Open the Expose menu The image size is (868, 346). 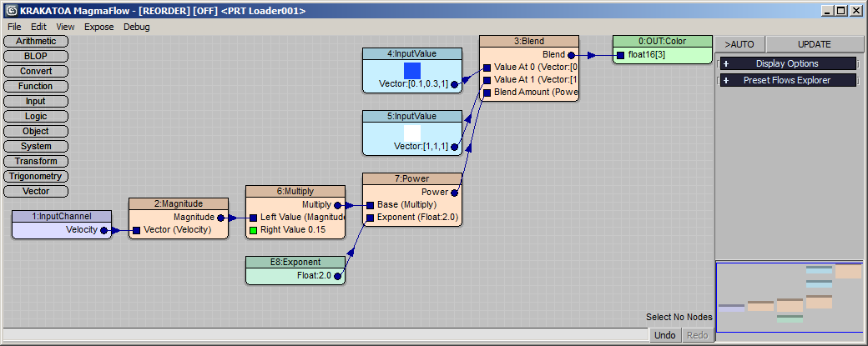[98, 27]
